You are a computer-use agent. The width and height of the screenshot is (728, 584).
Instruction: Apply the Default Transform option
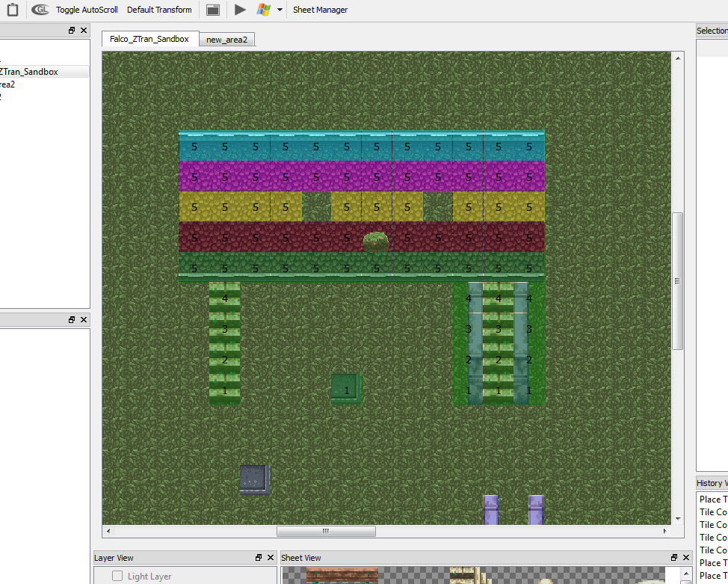(x=159, y=10)
